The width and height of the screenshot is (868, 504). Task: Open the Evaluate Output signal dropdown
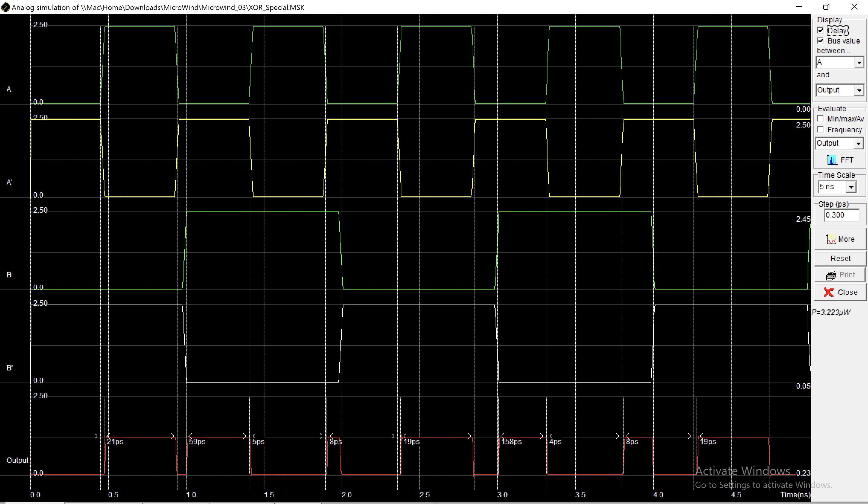pos(858,144)
